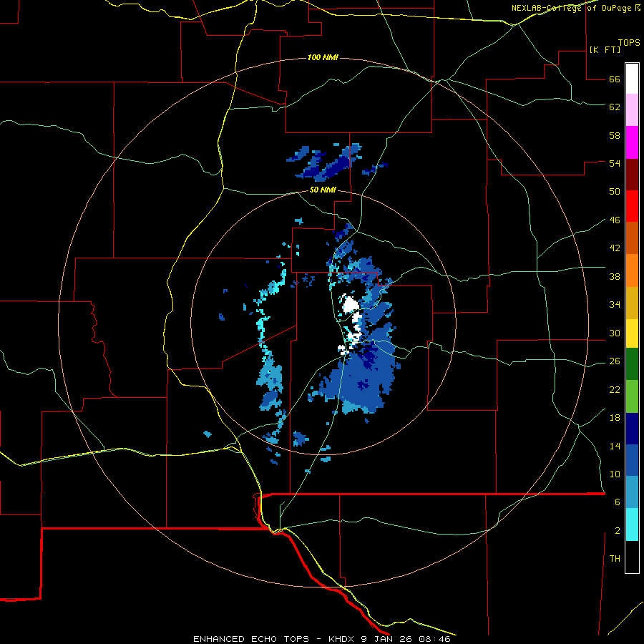Click the '46' legend value
The height and width of the screenshot is (644, 644).
pos(615,220)
